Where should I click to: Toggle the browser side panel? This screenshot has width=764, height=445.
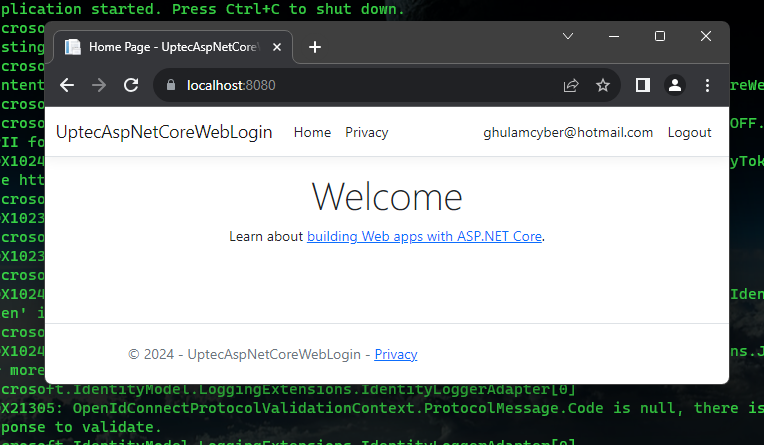pos(643,85)
